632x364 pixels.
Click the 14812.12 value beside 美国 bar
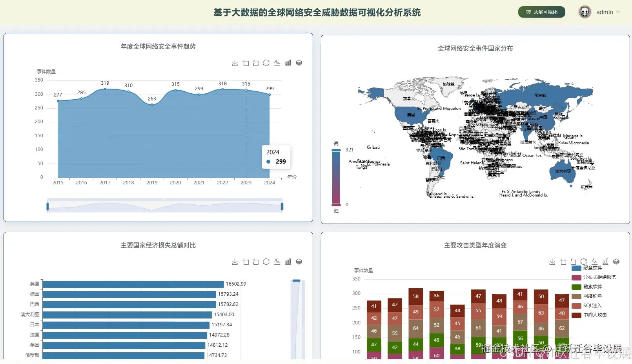pyautogui.click(x=218, y=345)
